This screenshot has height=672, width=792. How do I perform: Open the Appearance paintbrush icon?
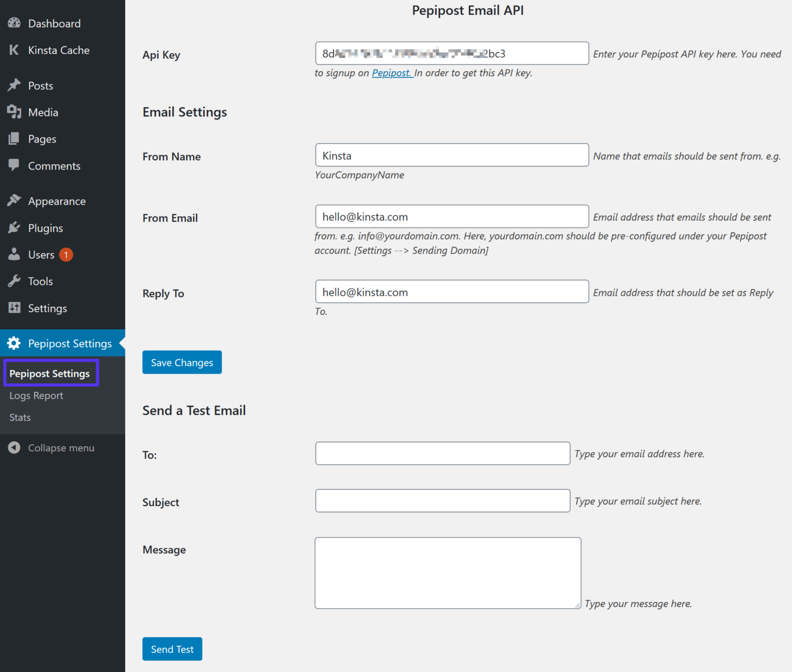coord(14,201)
